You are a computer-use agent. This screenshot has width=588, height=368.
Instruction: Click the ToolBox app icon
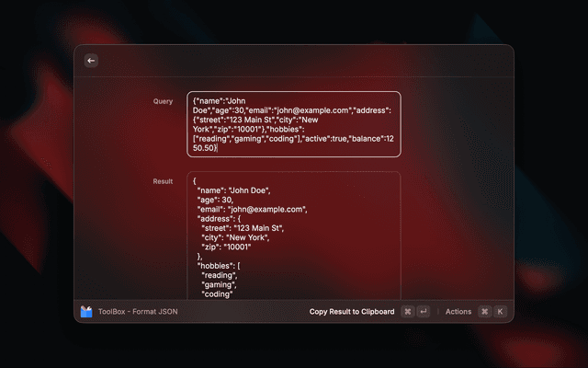pyautogui.click(x=86, y=312)
